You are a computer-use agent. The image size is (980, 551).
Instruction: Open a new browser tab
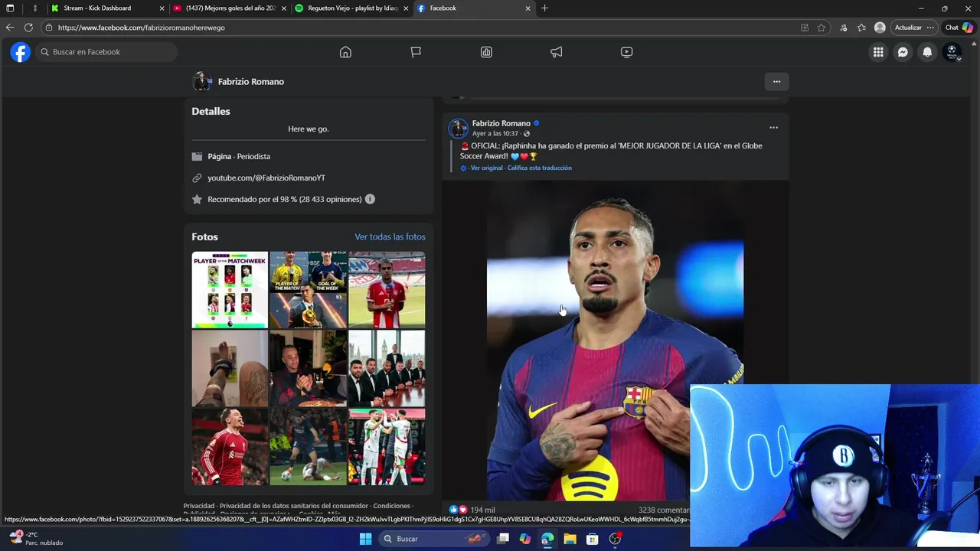[544, 8]
